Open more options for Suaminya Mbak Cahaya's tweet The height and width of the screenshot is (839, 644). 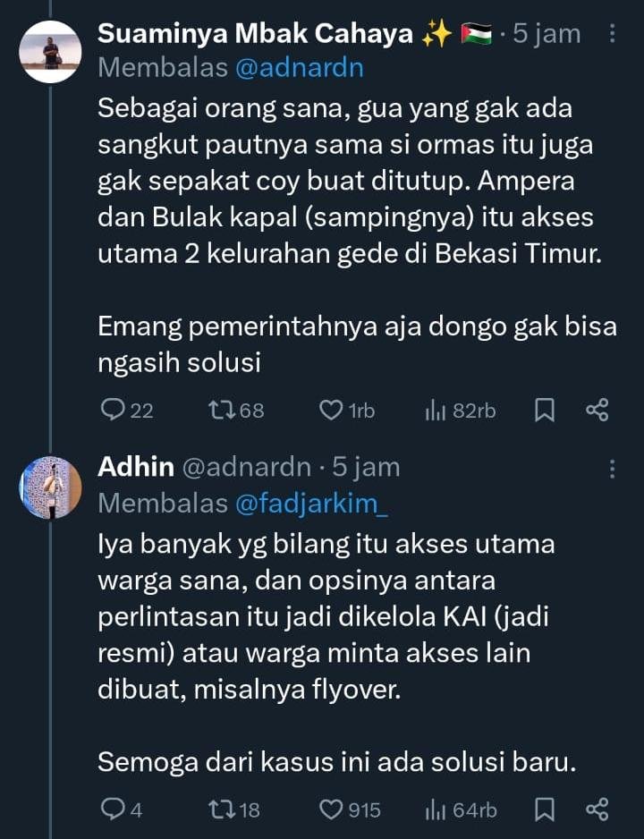(x=613, y=34)
